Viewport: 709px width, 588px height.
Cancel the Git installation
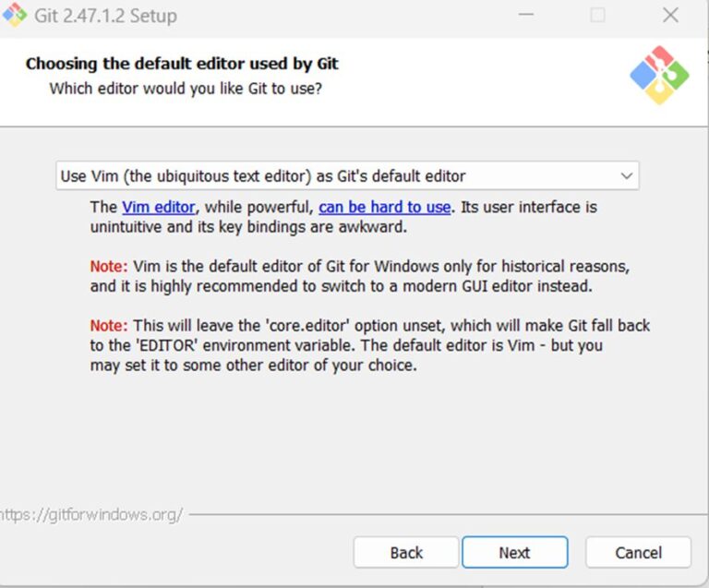click(x=638, y=553)
